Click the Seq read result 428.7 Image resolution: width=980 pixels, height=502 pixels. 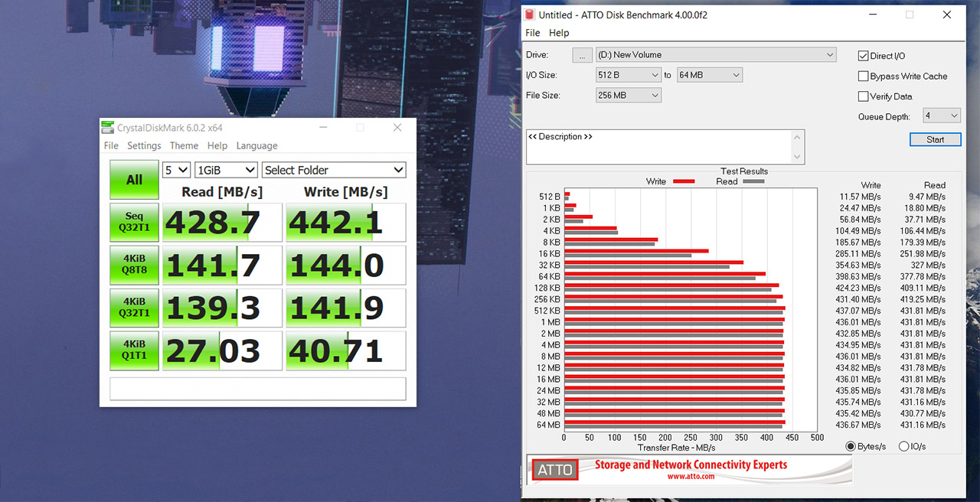coord(222,223)
